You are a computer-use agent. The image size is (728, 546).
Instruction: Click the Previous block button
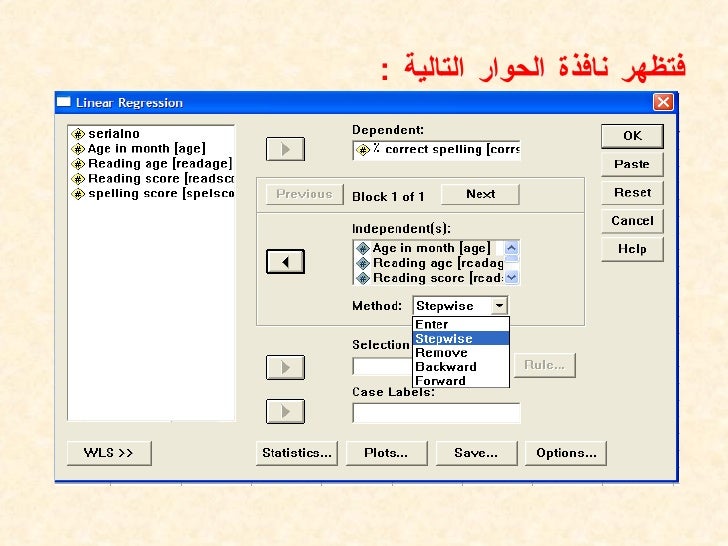coord(305,194)
